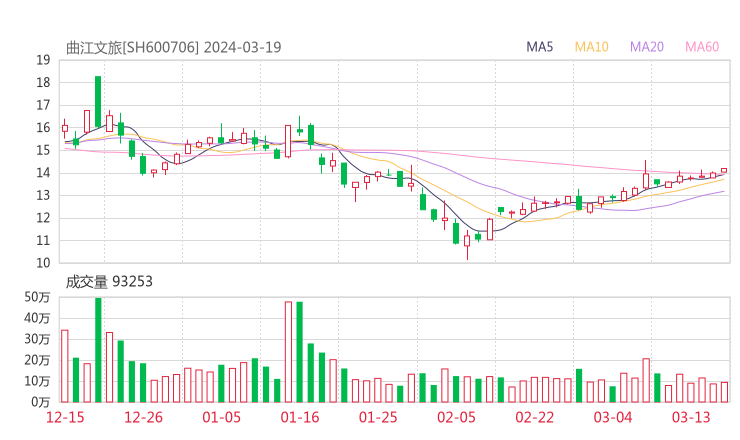Click the MA20 legend label
The width and height of the screenshot is (740, 440).
pos(647,47)
